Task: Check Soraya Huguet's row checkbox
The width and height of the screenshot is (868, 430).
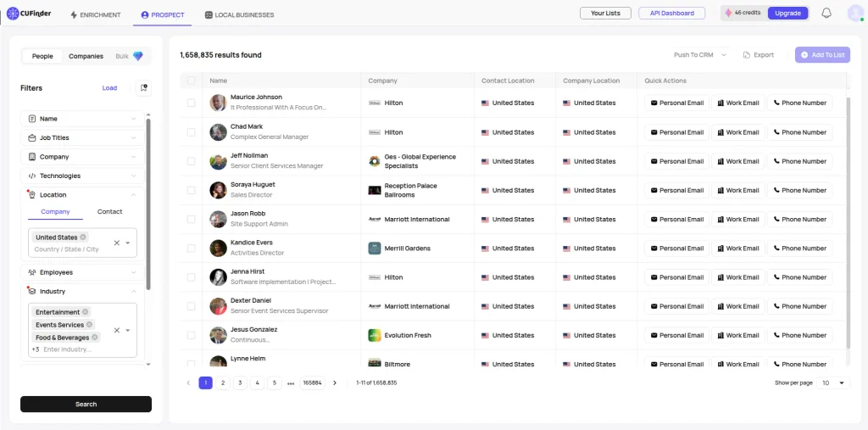Action: (191, 190)
